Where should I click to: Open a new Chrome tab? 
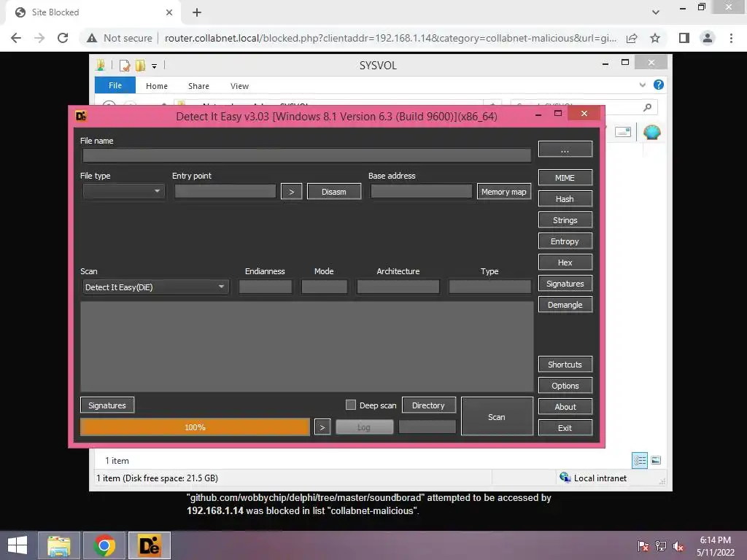[x=197, y=12]
